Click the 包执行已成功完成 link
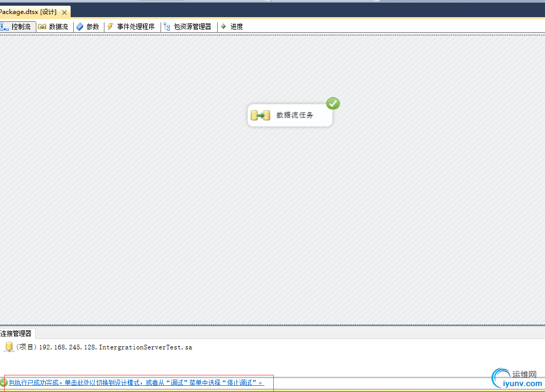 [x=136, y=383]
